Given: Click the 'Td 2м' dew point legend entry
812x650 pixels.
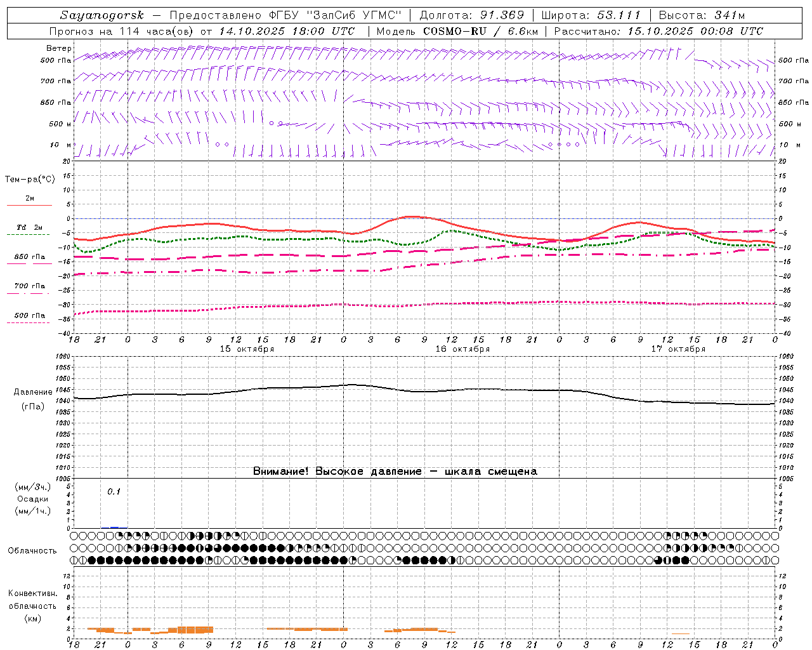Looking at the screenshot, I should (x=29, y=227).
